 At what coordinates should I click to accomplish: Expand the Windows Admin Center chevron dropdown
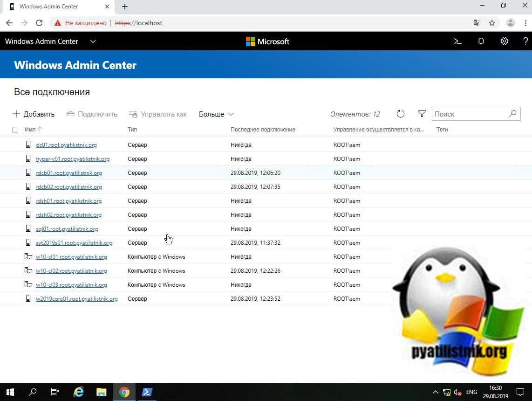[93, 41]
